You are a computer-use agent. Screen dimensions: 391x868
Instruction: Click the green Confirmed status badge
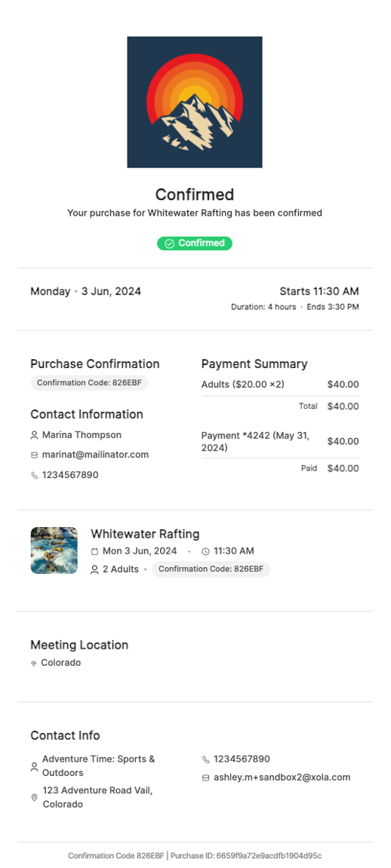point(195,243)
